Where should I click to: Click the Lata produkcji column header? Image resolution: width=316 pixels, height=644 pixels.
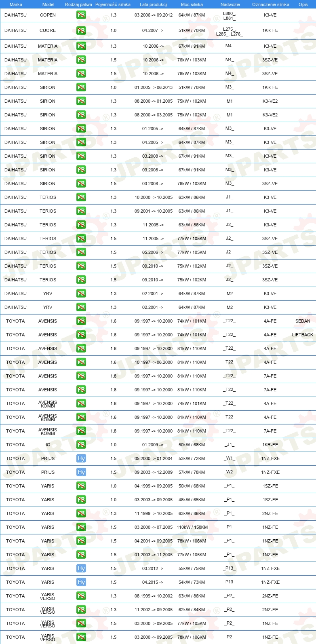154,4
